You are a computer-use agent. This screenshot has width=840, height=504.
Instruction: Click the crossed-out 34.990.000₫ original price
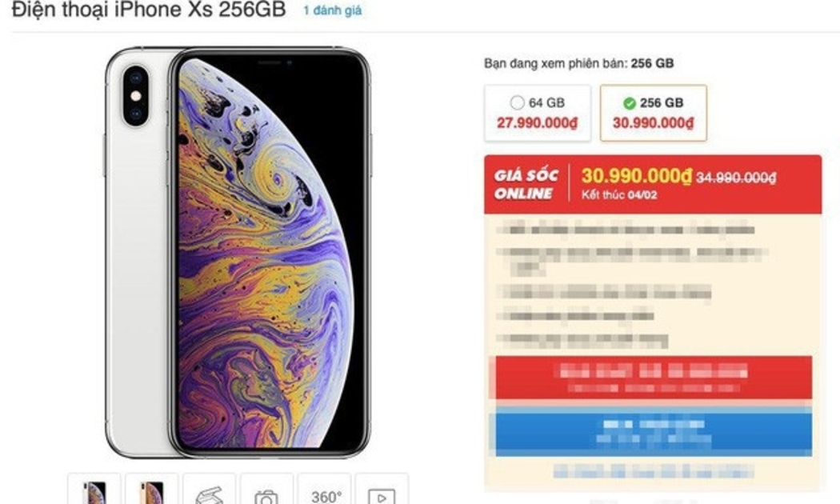(736, 178)
